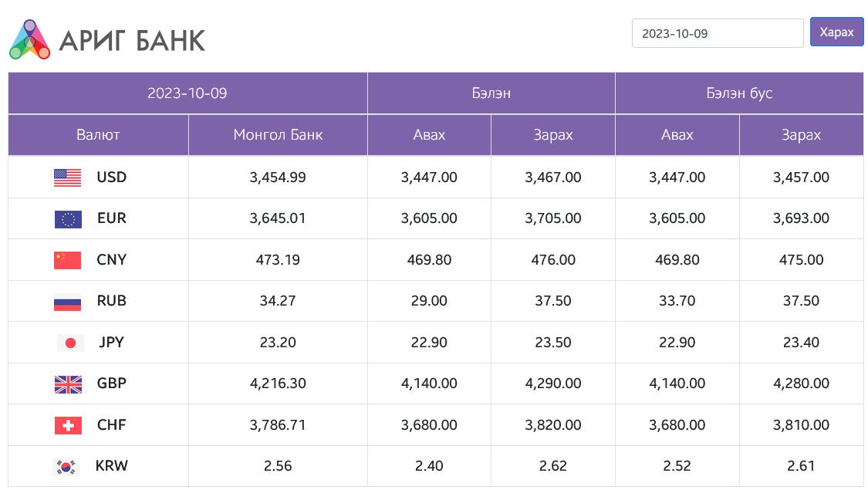868x490 pixels.
Task: Click the KRW non-cash sell rate 2.61
Action: (x=801, y=466)
